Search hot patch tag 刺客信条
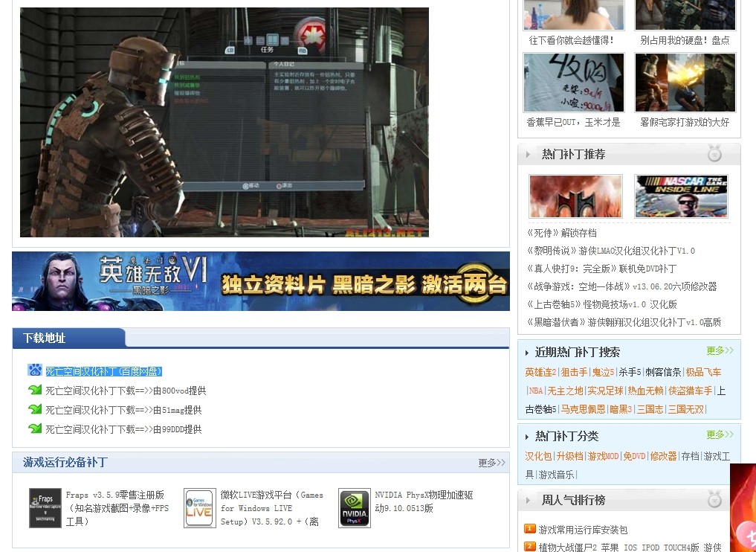 (x=663, y=372)
